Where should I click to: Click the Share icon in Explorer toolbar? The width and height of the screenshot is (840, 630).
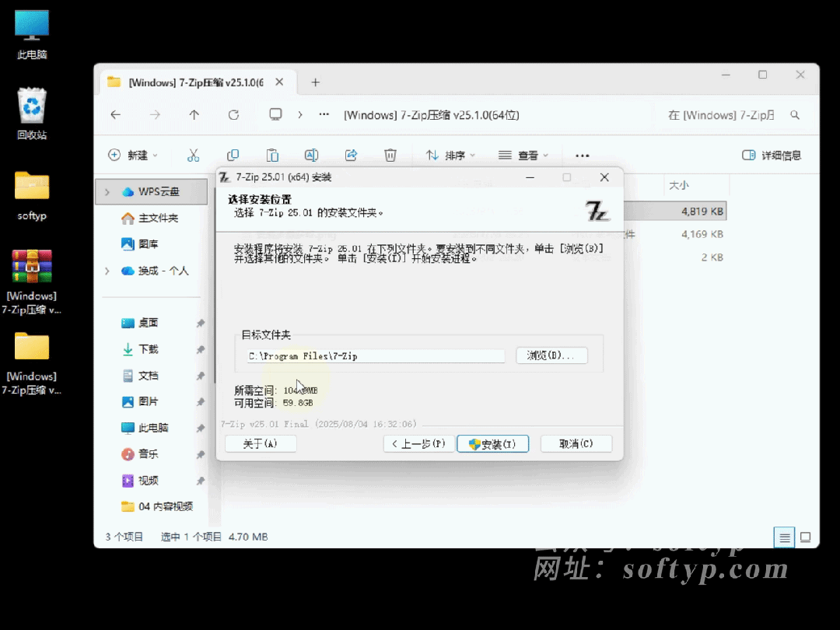pos(351,156)
